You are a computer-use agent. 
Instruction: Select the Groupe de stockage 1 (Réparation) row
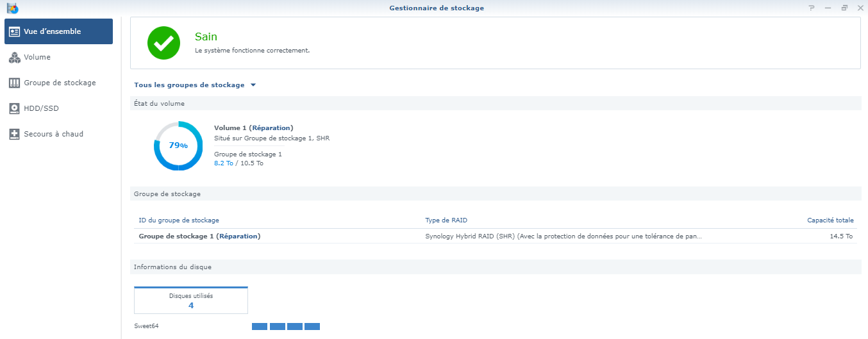496,236
